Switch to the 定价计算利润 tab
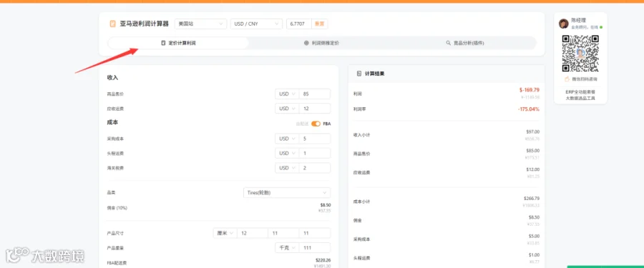The height and width of the screenshot is (268, 644). point(178,43)
